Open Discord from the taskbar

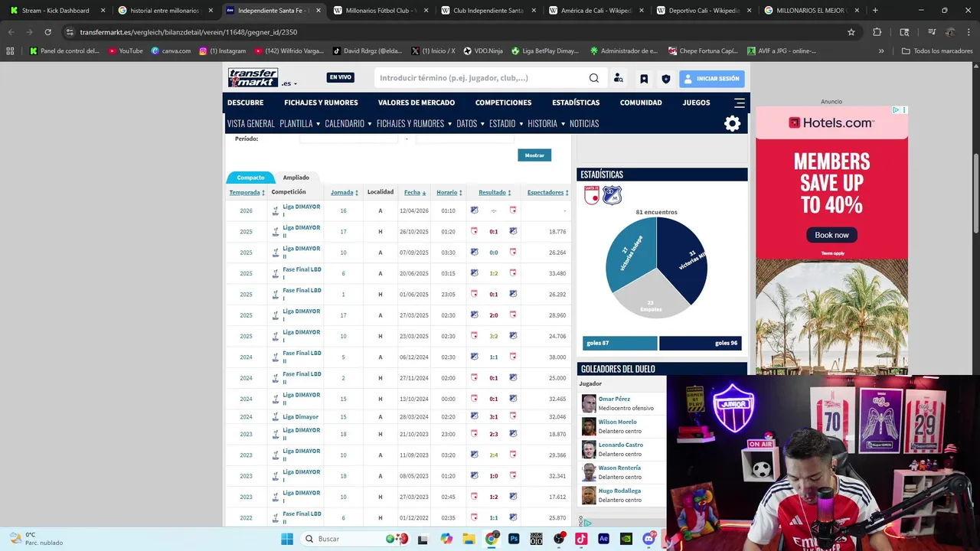coord(648,539)
